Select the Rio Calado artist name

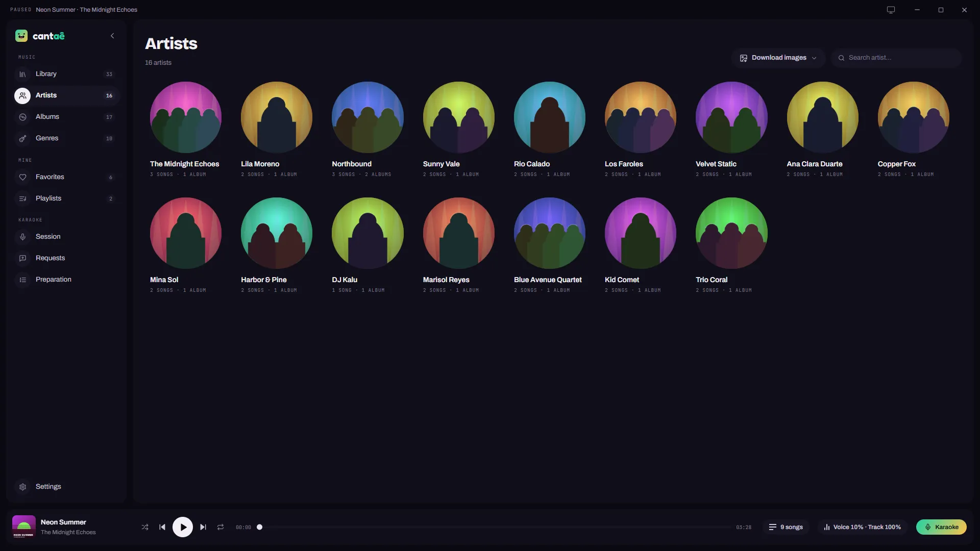click(x=532, y=164)
